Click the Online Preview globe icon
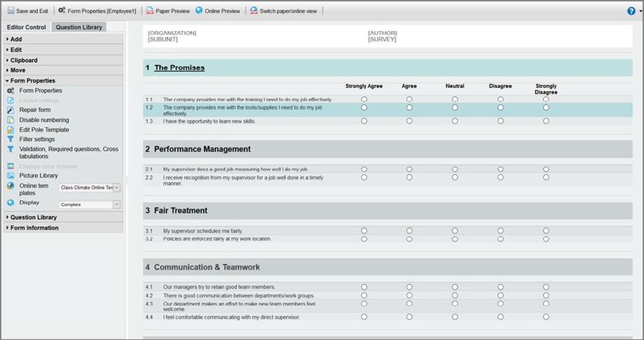Screen dimensions: 644x340 tap(199, 11)
